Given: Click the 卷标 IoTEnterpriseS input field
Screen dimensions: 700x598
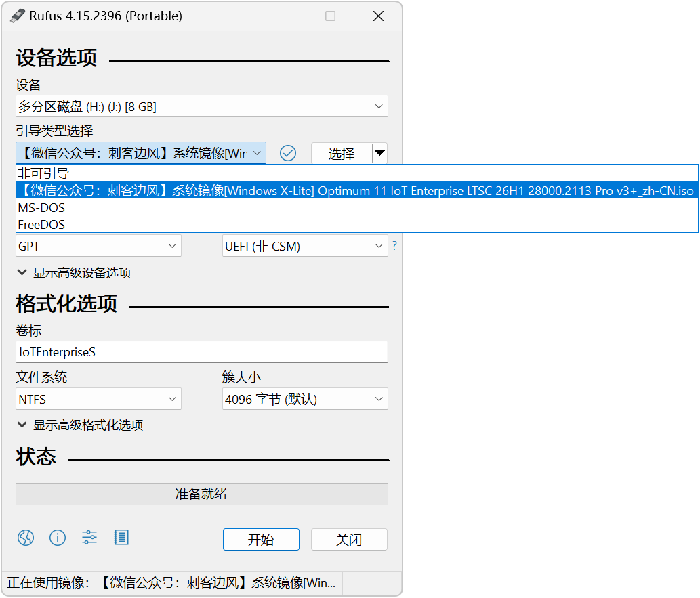Looking at the screenshot, I should pyautogui.click(x=202, y=352).
